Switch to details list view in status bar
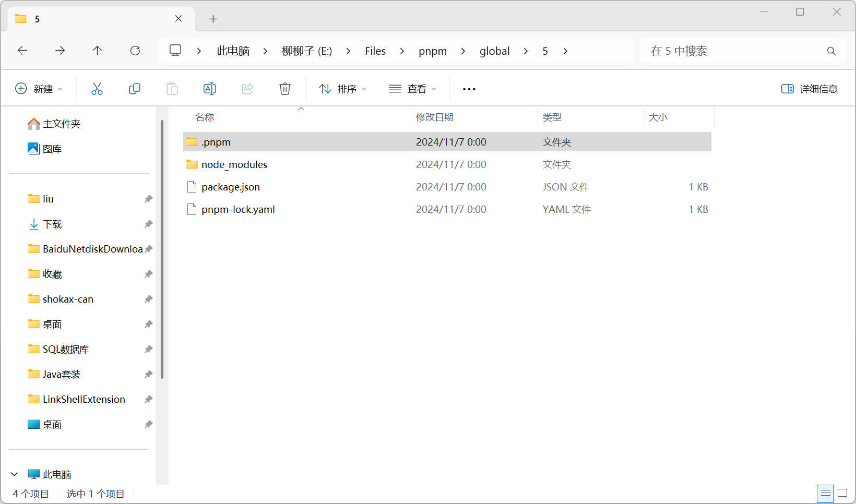The image size is (856, 504). tap(826, 493)
